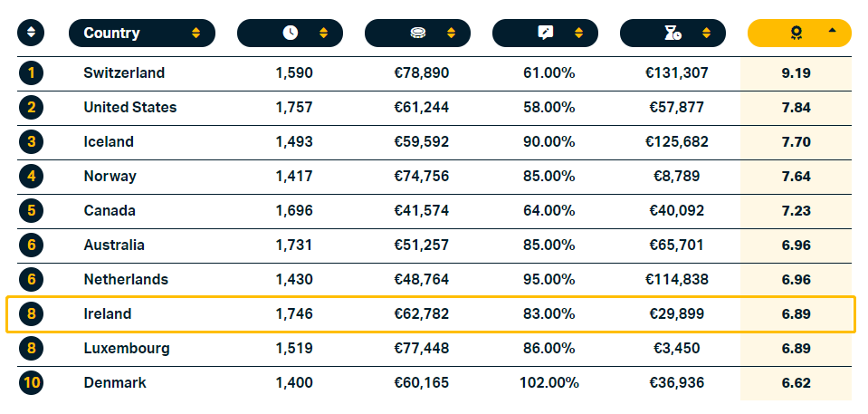Sort by Country using its sort arrows
This screenshot has width=868, height=414.
pos(196,34)
